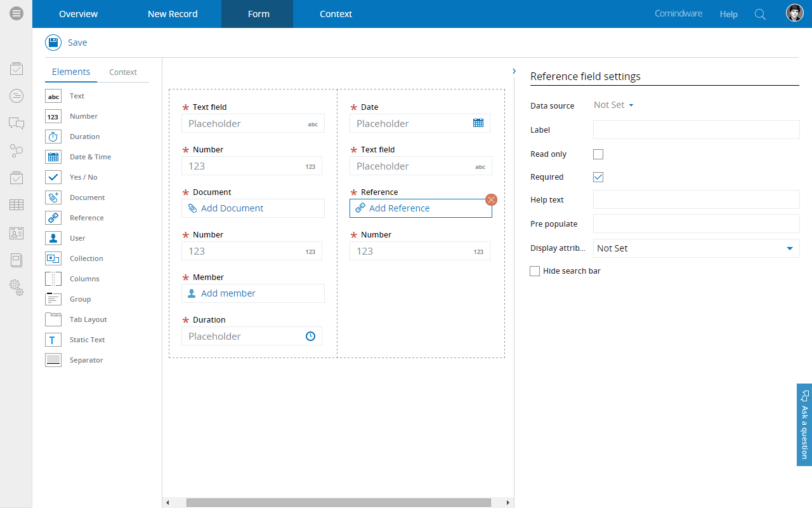The width and height of the screenshot is (812, 508).
Task: Collapse the settings panel with chevron
Action: click(x=514, y=71)
